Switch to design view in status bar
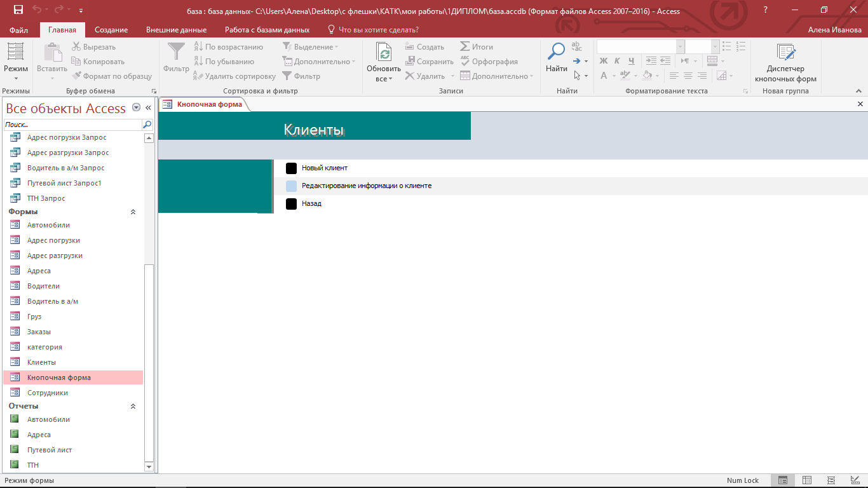 point(855,480)
